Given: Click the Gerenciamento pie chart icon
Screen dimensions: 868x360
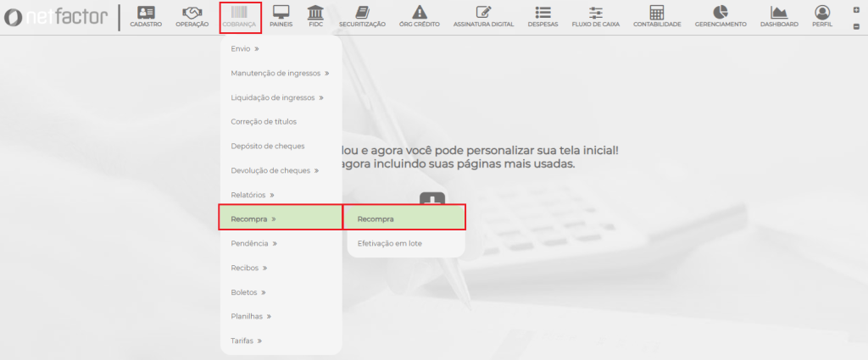Looking at the screenshot, I should pyautogui.click(x=721, y=12).
